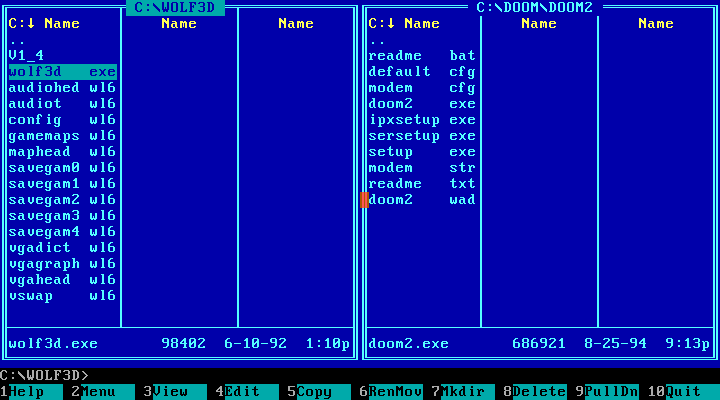The width and height of the screenshot is (720, 400).
Task: Click the 1 Help function key
Action: (31, 392)
